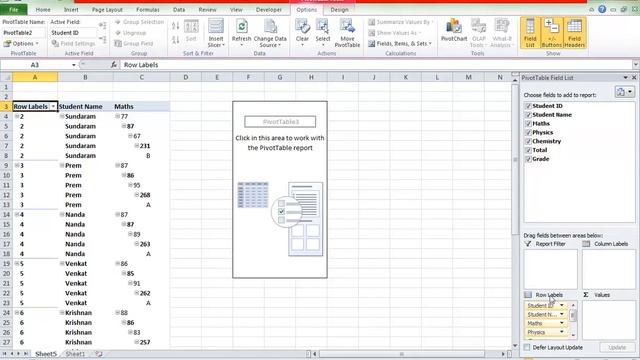
Task: Uncheck the Maths field checkbox
Action: click(528, 123)
